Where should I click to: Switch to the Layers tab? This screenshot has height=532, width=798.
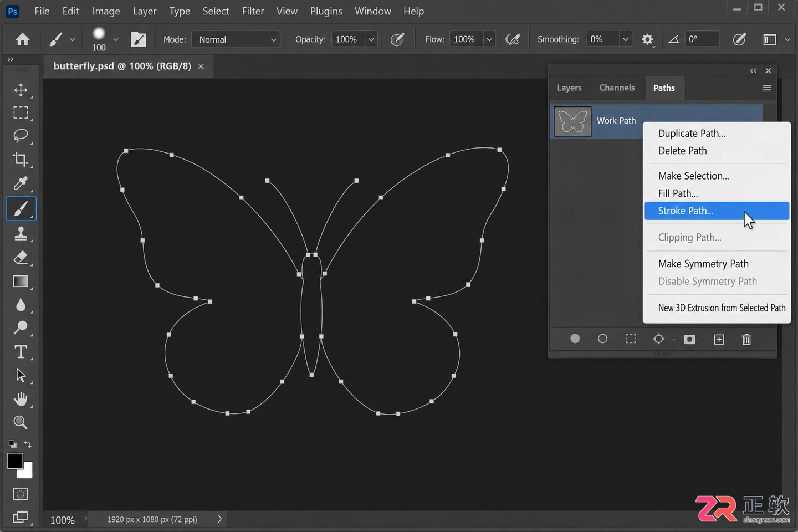pyautogui.click(x=569, y=88)
